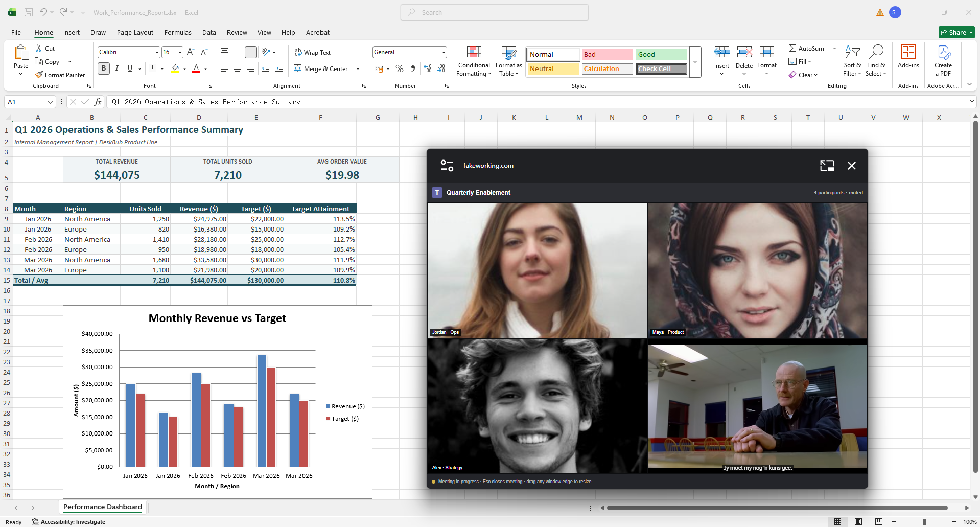
Task: Click the Copy icon in Clipboard group
Action: (x=39, y=61)
